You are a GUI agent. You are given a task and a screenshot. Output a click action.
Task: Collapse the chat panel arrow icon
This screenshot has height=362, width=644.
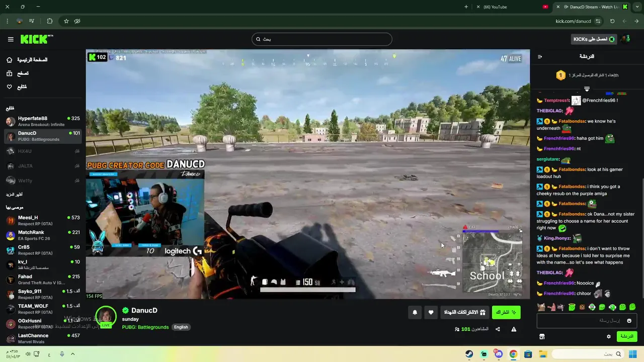(x=540, y=56)
